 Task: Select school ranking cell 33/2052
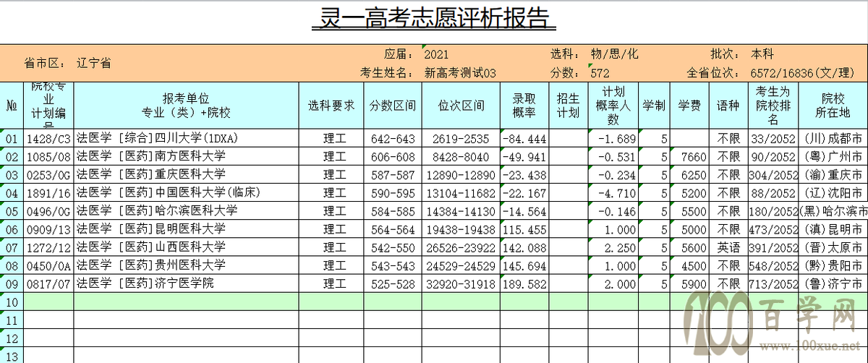coord(773,138)
